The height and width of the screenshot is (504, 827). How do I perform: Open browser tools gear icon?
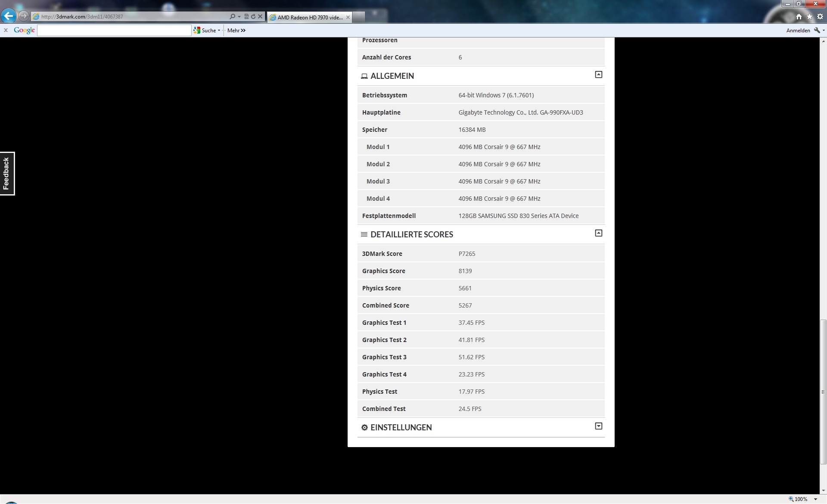coord(820,17)
